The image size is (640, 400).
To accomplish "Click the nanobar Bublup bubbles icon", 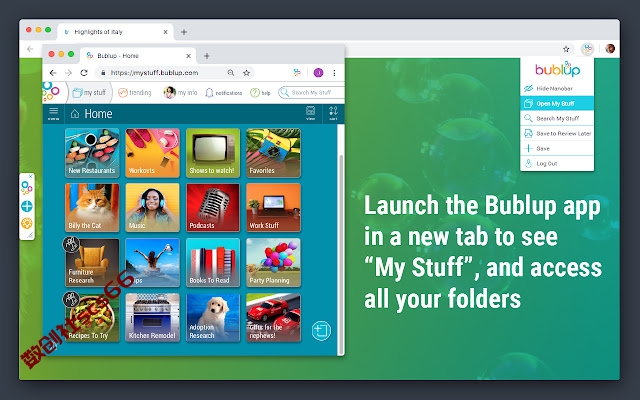I will (27, 188).
